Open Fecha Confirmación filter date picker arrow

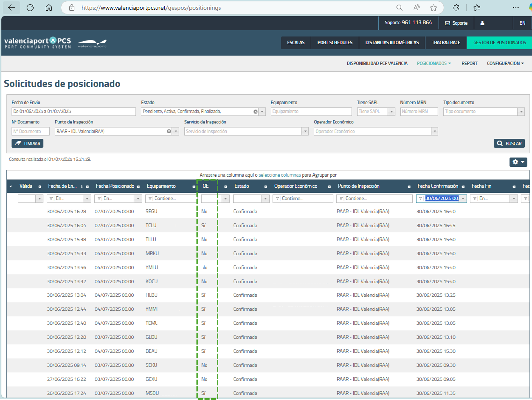[x=463, y=199]
